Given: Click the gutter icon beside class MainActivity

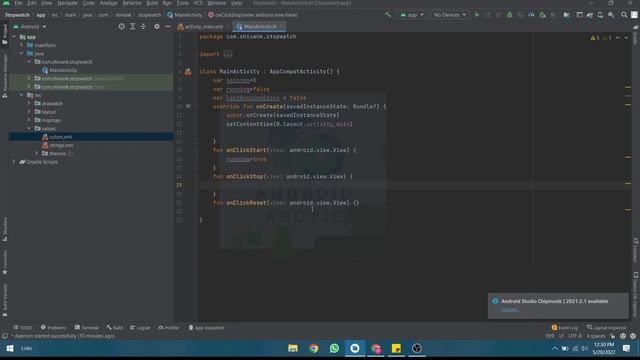Looking at the screenshot, I should click(x=188, y=72).
